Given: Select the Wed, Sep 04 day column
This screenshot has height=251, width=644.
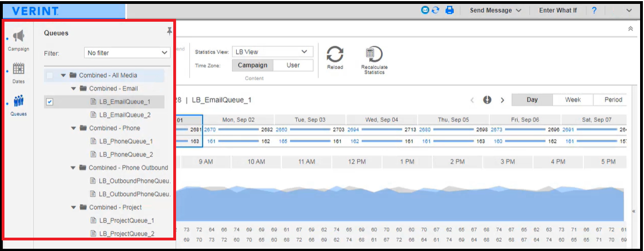Looking at the screenshot, I should click(382, 120).
